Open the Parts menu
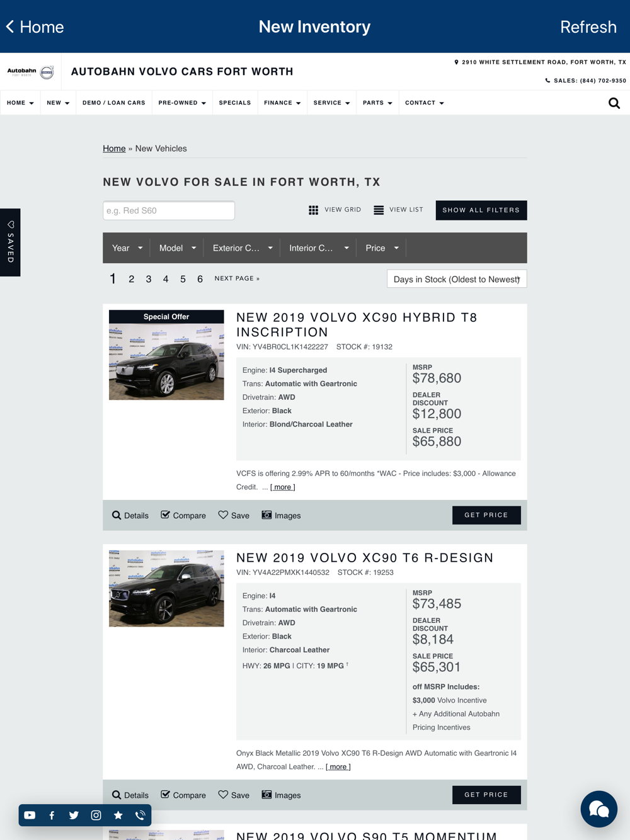Viewport: 630px width, 840px height. coord(377,103)
